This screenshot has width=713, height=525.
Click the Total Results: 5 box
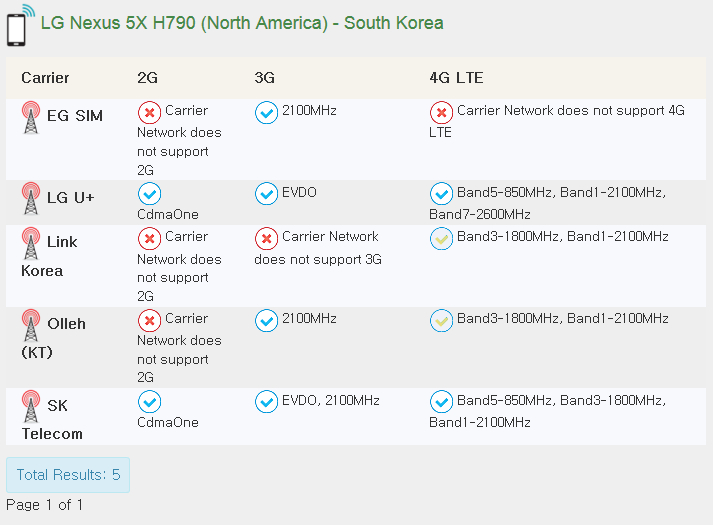click(68, 475)
